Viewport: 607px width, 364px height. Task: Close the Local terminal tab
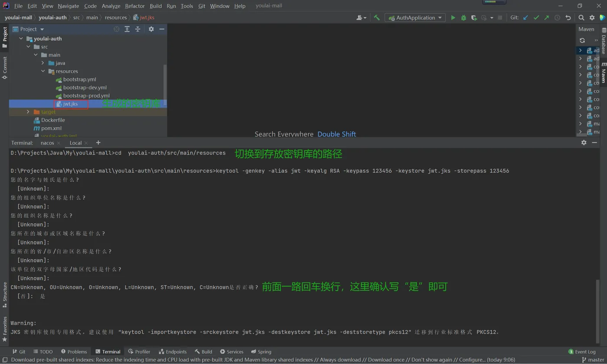(86, 143)
